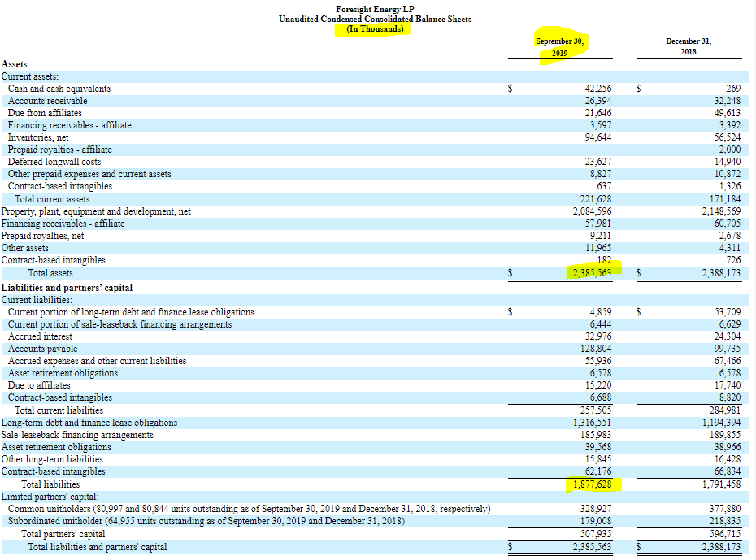Click the 'Total liabilities' row label
This screenshot has height=560, width=756.
click(50, 484)
